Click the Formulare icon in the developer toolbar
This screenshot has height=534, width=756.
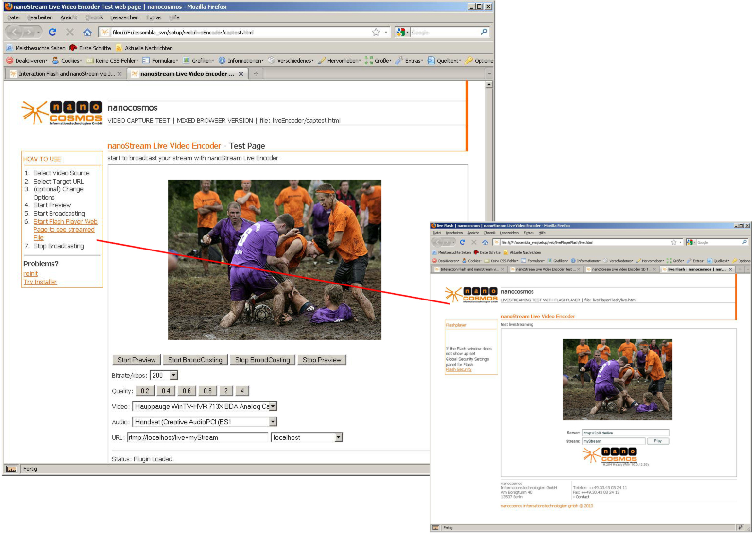147,60
